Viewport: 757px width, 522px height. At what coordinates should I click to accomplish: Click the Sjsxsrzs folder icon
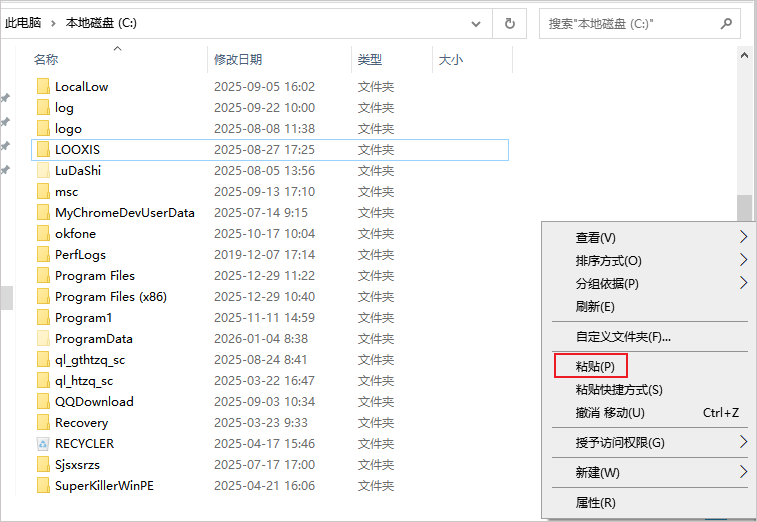tap(43, 465)
